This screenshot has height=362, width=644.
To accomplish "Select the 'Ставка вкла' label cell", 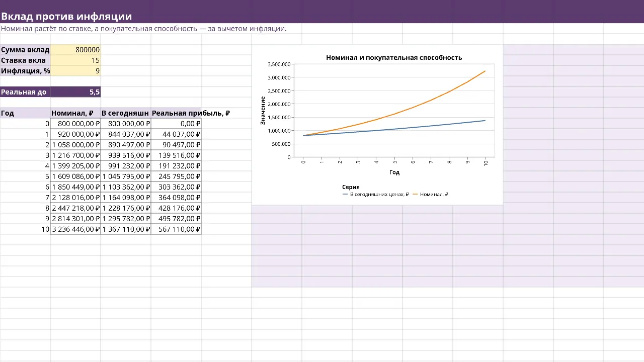I will [25, 60].
